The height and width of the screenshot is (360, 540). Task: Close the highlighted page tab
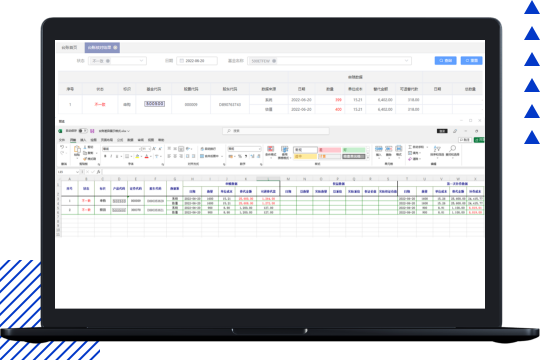click(115, 47)
